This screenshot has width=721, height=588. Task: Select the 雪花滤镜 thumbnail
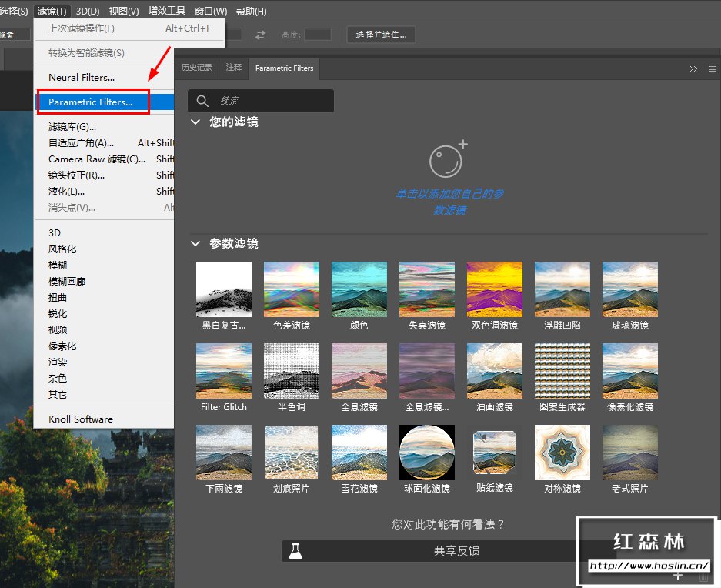click(359, 453)
